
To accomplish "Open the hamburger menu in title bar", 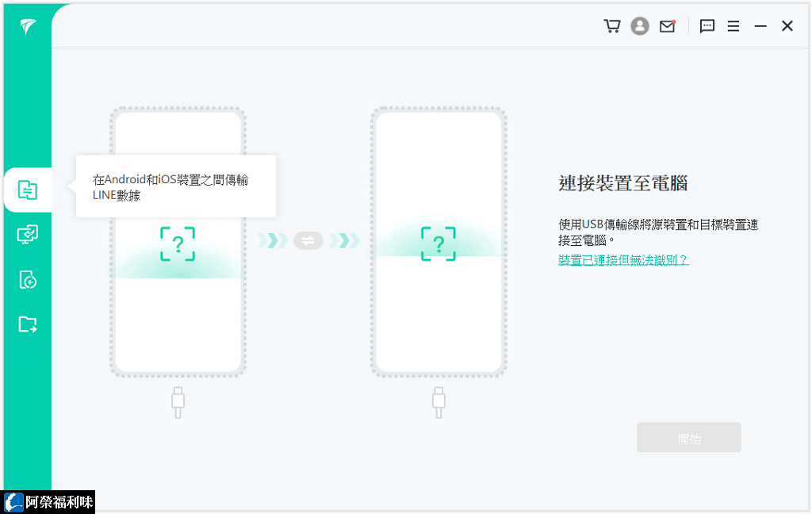I will click(733, 26).
